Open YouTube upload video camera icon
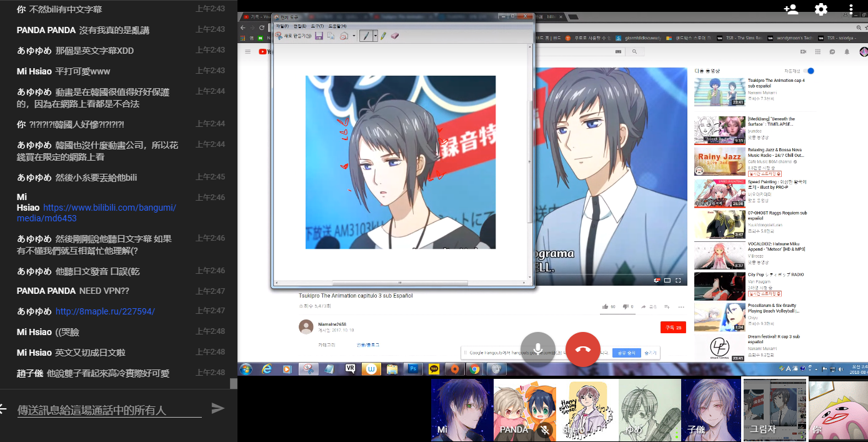 [x=802, y=52]
